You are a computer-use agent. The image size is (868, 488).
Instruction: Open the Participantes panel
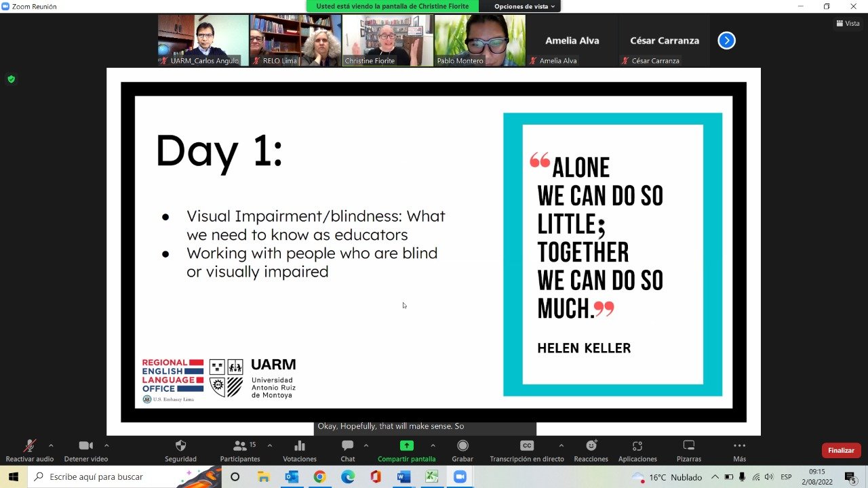point(240,446)
